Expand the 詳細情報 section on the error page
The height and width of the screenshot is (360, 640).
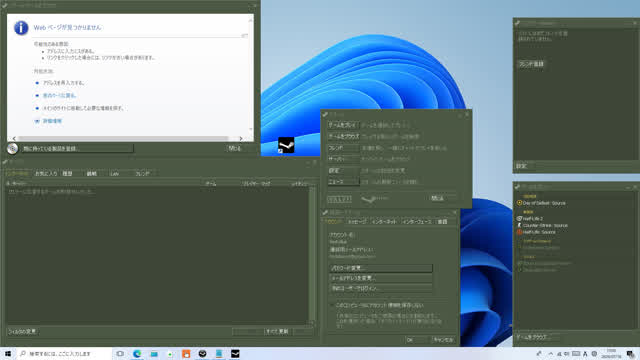coord(49,121)
